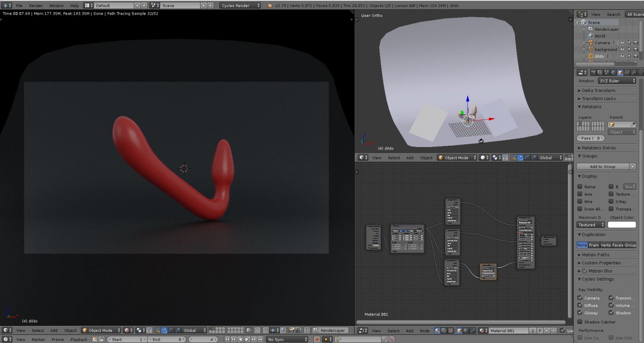Open the World properties tab icon
Image resolution: width=644 pixels, height=343 pixels.
(613, 73)
